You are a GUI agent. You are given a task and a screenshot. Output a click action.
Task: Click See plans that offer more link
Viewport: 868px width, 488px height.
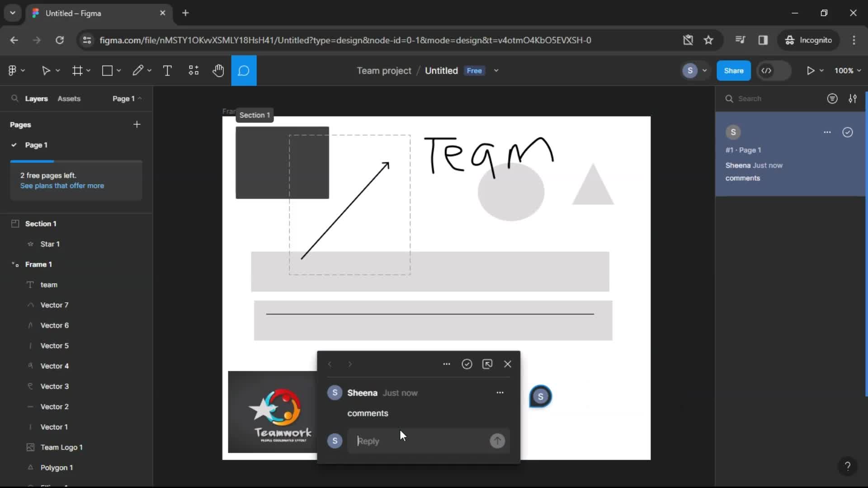(x=62, y=185)
